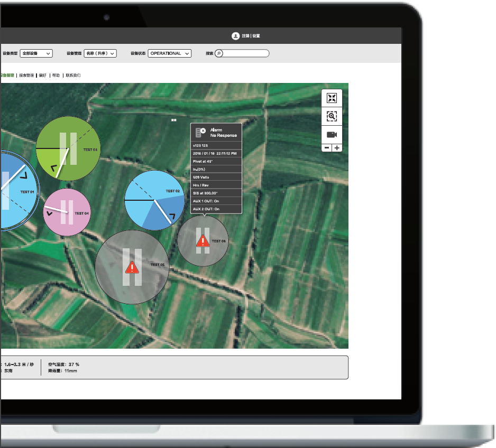Screen dimensions: 496x448
Task: Click inside the 搜索 search field
Action: pos(246,53)
